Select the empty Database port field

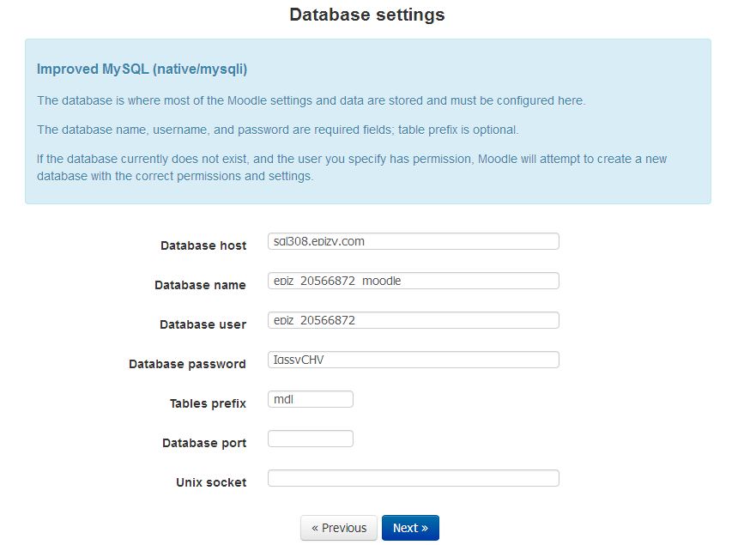coord(311,439)
